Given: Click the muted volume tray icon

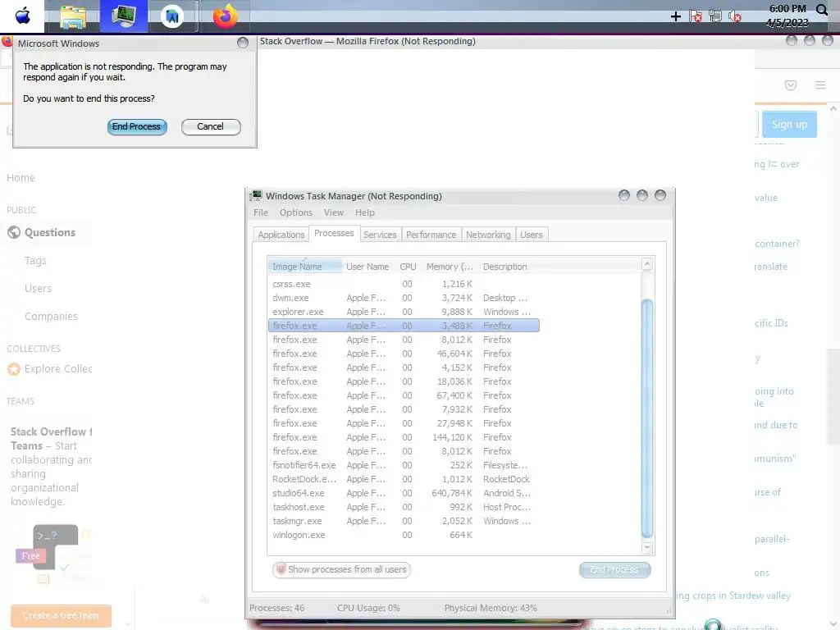Looking at the screenshot, I should tap(734, 16).
